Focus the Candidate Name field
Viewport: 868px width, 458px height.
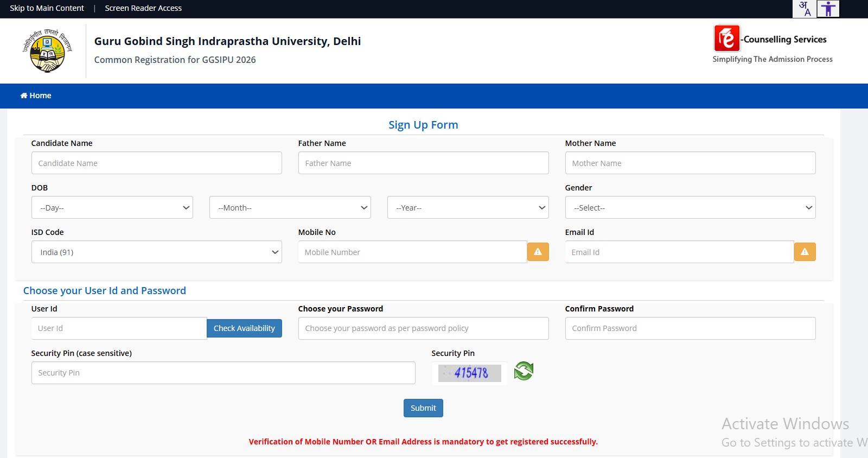[x=157, y=163]
